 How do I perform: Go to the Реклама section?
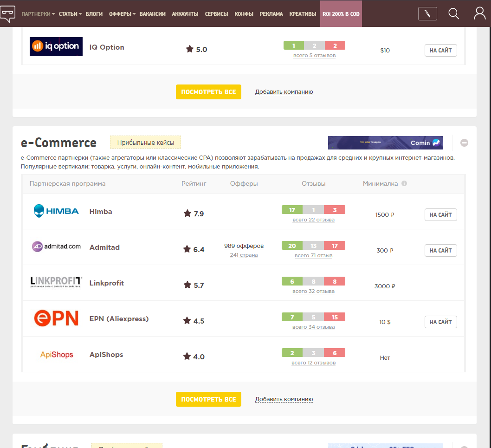click(271, 14)
